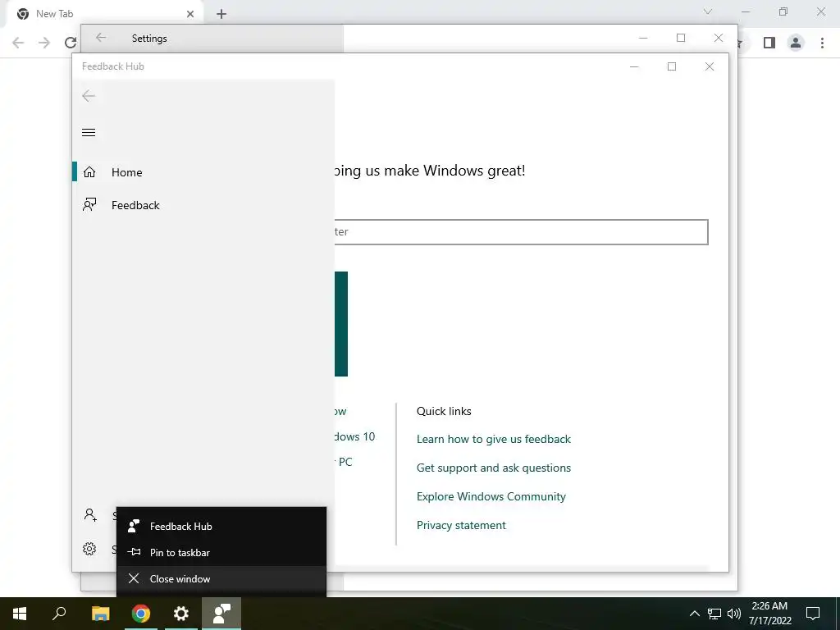Reload the page in Chrome
Image resolution: width=840 pixels, height=630 pixels.
click(x=71, y=43)
